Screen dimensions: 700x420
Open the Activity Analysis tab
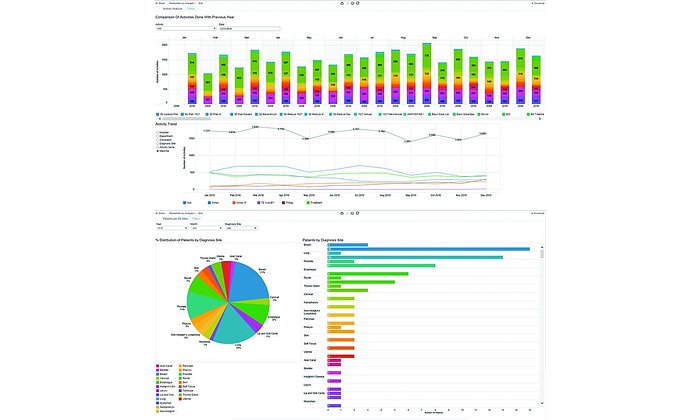tap(172, 8)
